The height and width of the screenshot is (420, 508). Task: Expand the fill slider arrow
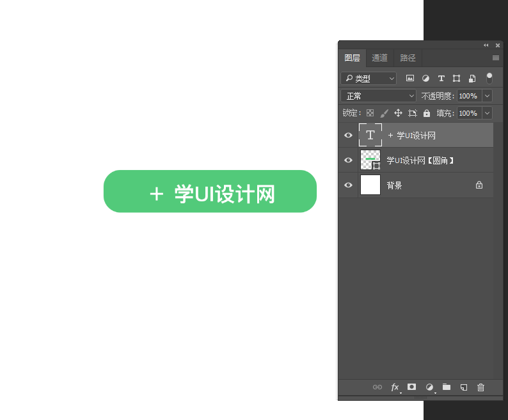point(487,113)
